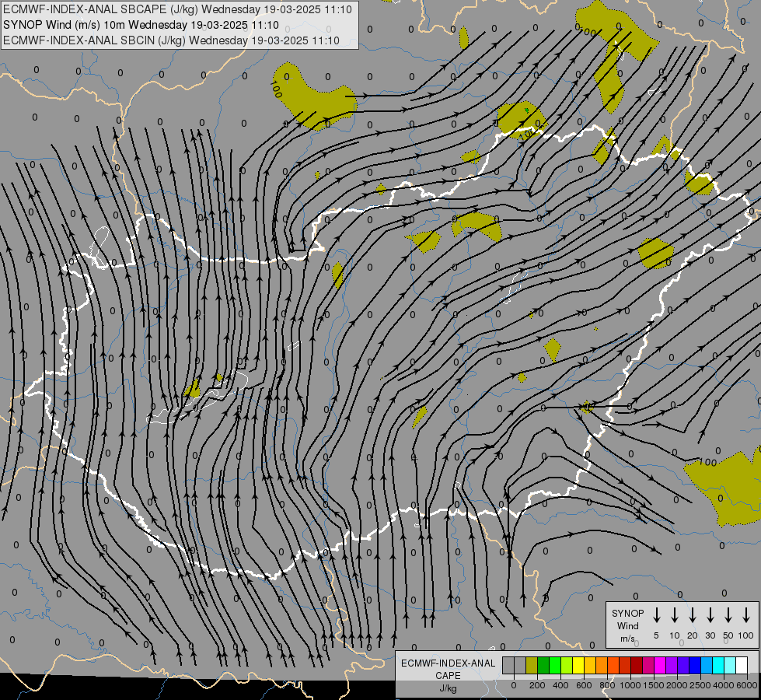Viewport: 761px width, 700px height.
Task: Pick the cyan swatch right of 4000 tick
Action: [717, 665]
